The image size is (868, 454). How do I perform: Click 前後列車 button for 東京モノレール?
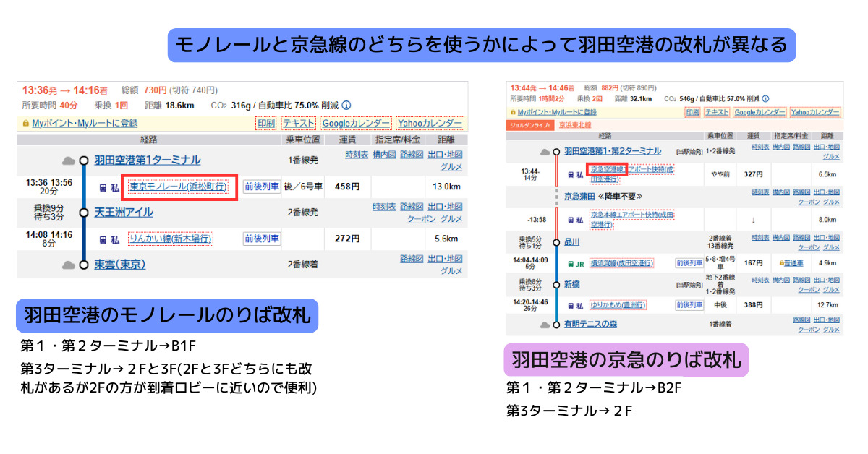coord(261,187)
